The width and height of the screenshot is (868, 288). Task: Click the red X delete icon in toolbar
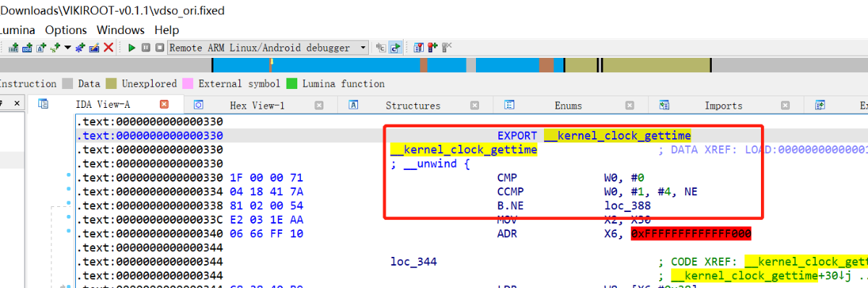(x=109, y=48)
